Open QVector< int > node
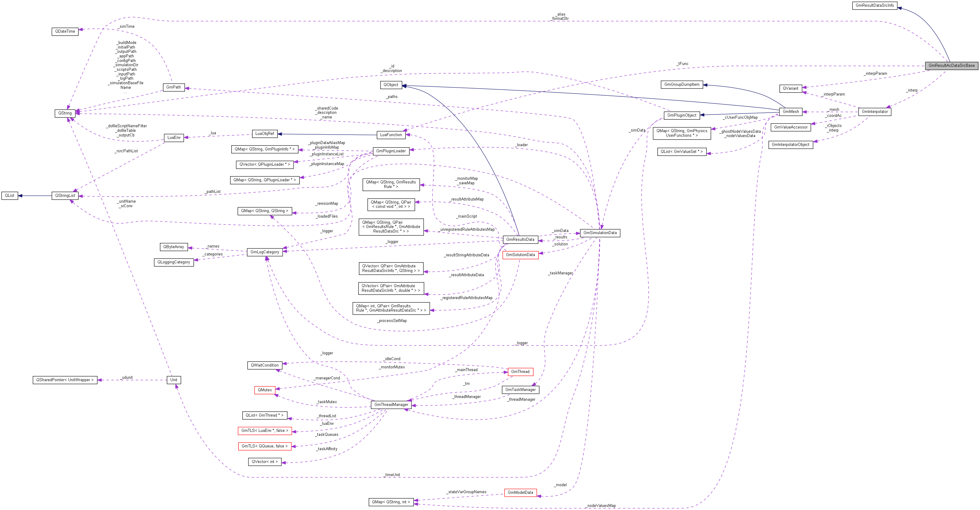Image resolution: width=980 pixels, height=510 pixels. pos(264,462)
